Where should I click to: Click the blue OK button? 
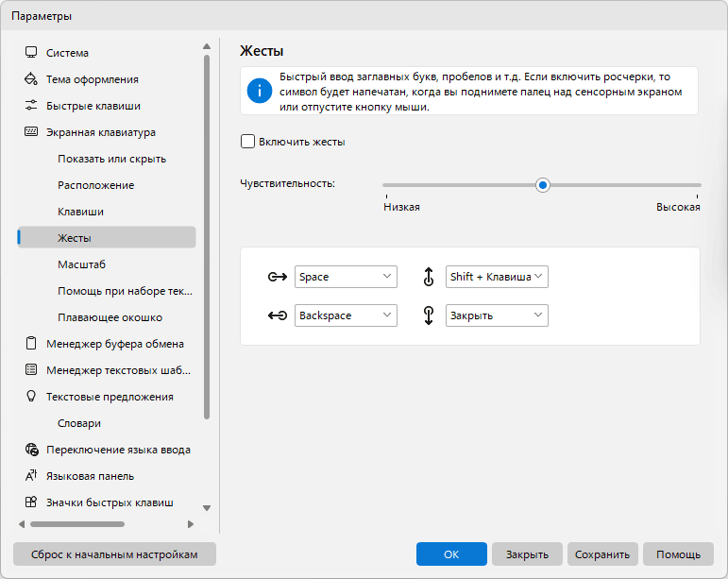[x=451, y=553]
